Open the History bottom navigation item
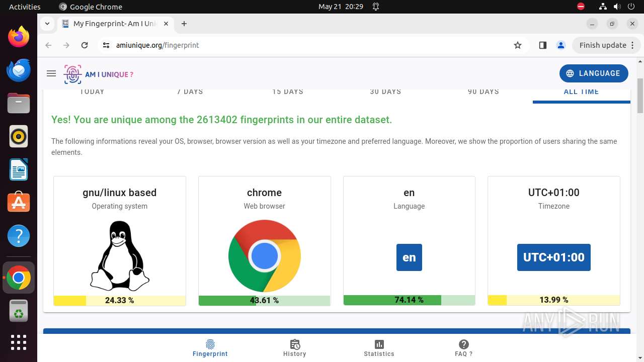 point(295,347)
